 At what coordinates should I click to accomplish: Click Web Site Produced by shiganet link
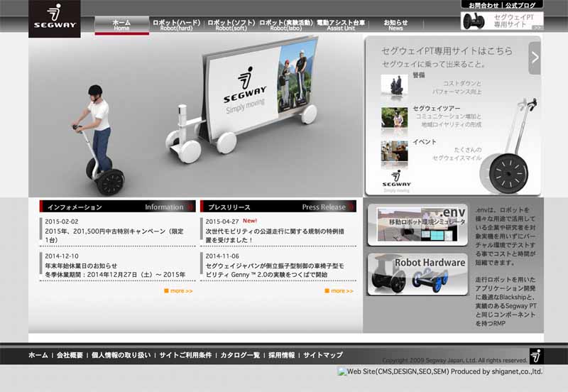click(445, 371)
